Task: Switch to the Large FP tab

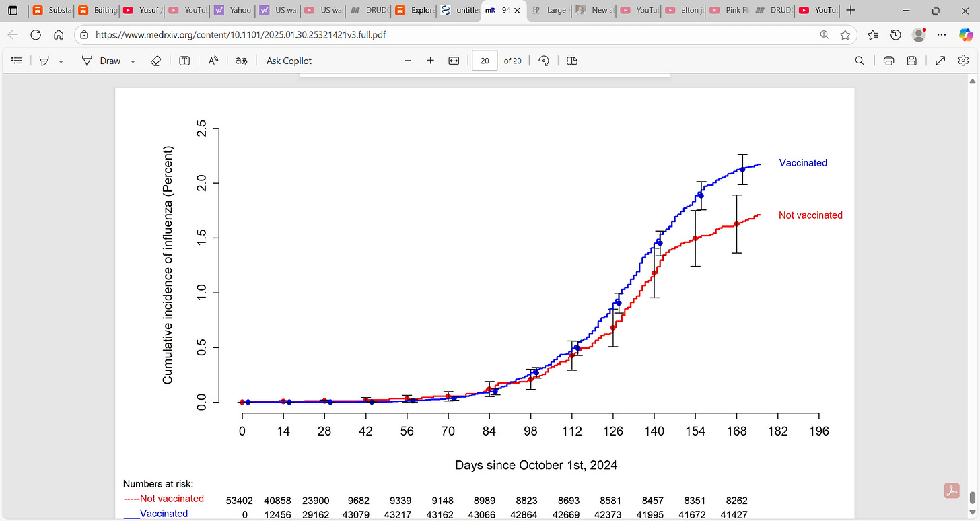Action: 549,11
